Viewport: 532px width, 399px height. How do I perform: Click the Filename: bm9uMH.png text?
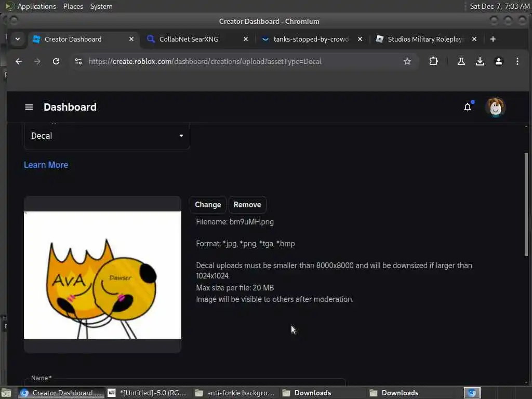235,222
